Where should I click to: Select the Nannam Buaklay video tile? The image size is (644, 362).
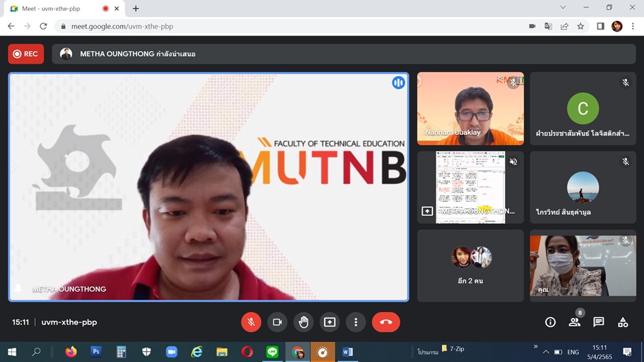pyautogui.click(x=470, y=109)
